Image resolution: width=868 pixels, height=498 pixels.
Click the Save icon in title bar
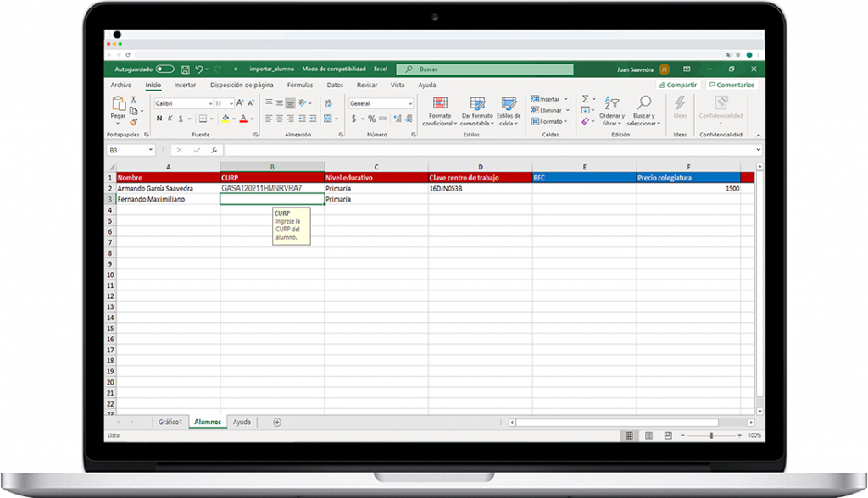pyautogui.click(x=185, y=69)
